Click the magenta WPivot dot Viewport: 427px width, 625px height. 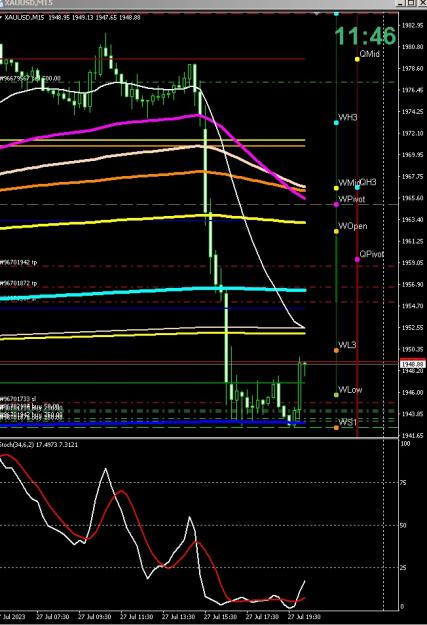[336, 204]
